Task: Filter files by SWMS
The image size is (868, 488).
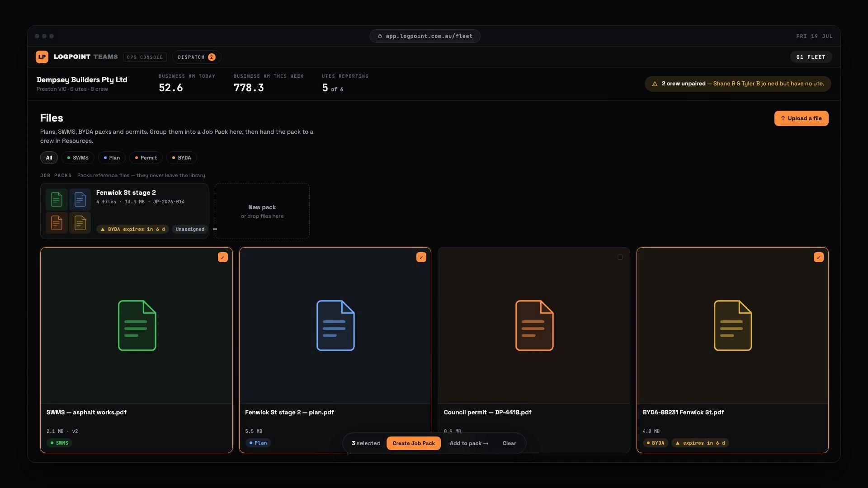Action: click(78, 158)
